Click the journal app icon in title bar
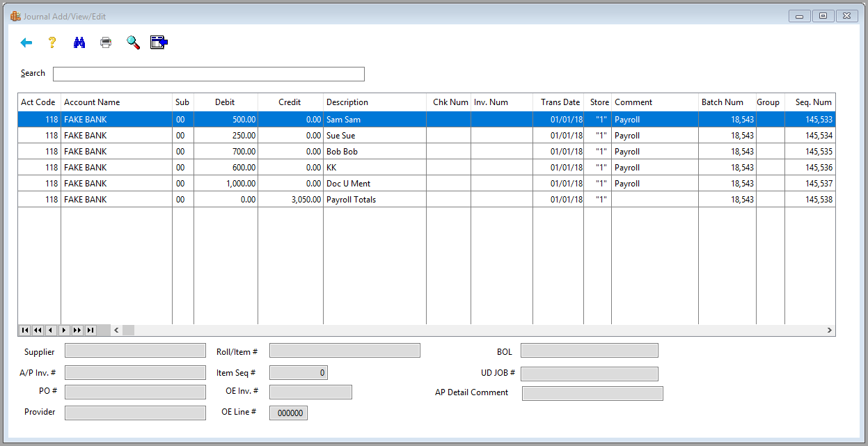868x446 pixels. coord(15,16)
